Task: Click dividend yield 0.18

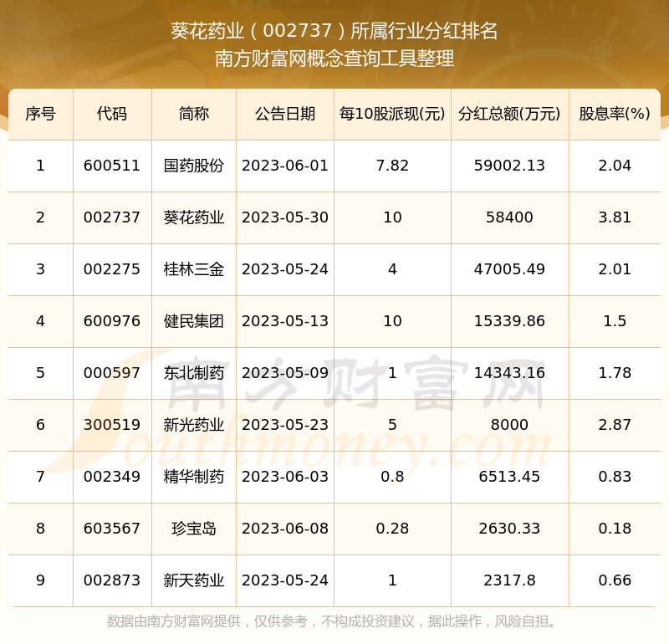Action: pos(615,529)
